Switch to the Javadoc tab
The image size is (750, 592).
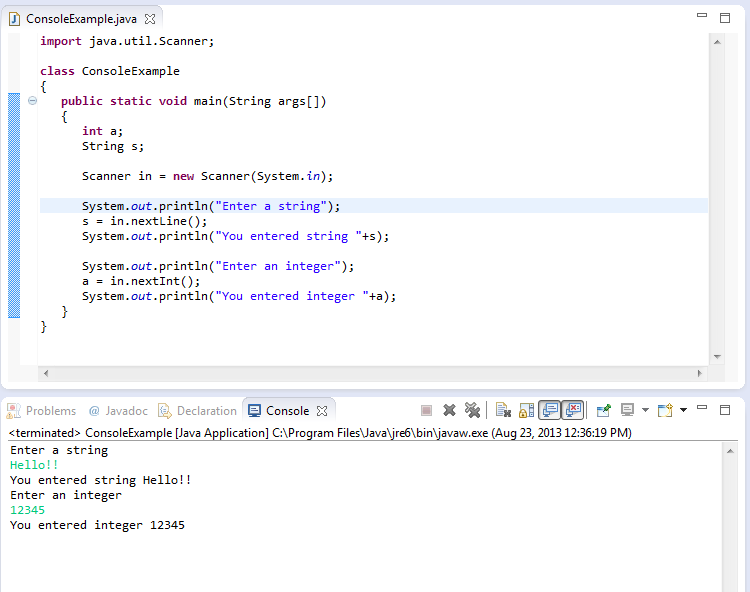click(x=118, y=411)
